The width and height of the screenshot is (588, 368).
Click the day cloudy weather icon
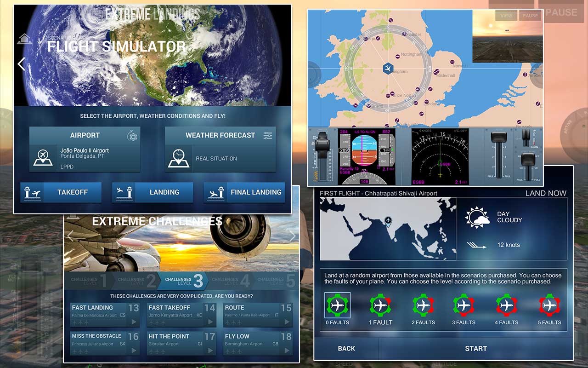point(477,218)
